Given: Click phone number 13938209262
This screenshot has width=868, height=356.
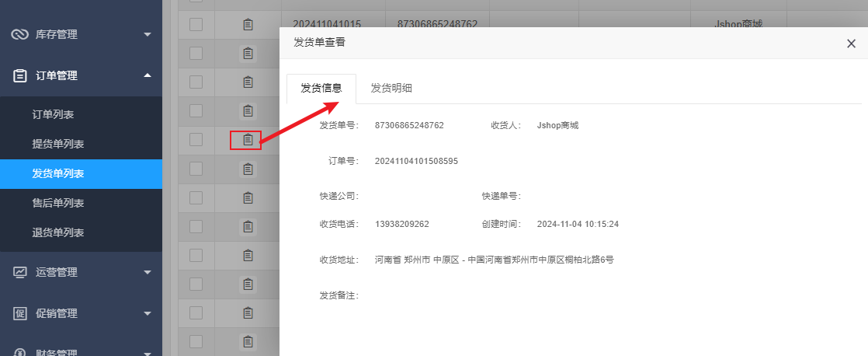Looking at the screenshot, I should point(402,224).
